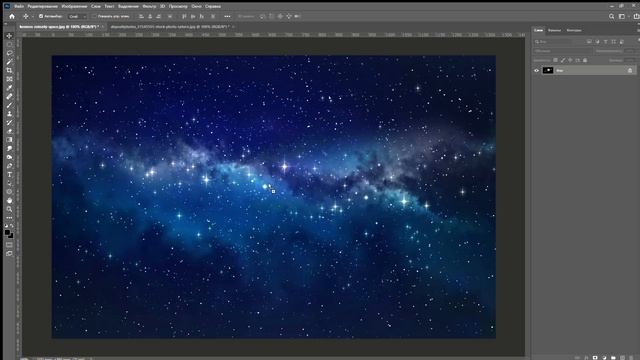Image resolution: width=640 pixels, height=360 pixels.
Task: Open the Edit Toolbar three-dots button
Action: coord(9,218)
